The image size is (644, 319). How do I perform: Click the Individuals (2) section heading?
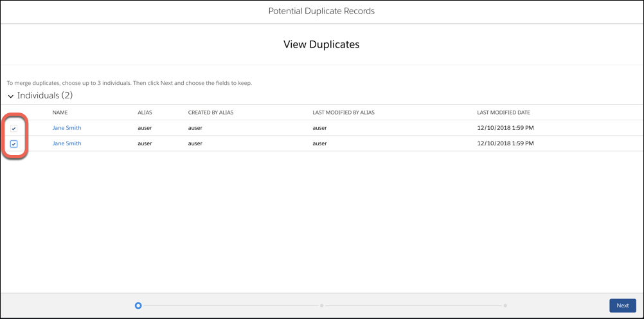point(45,96)
